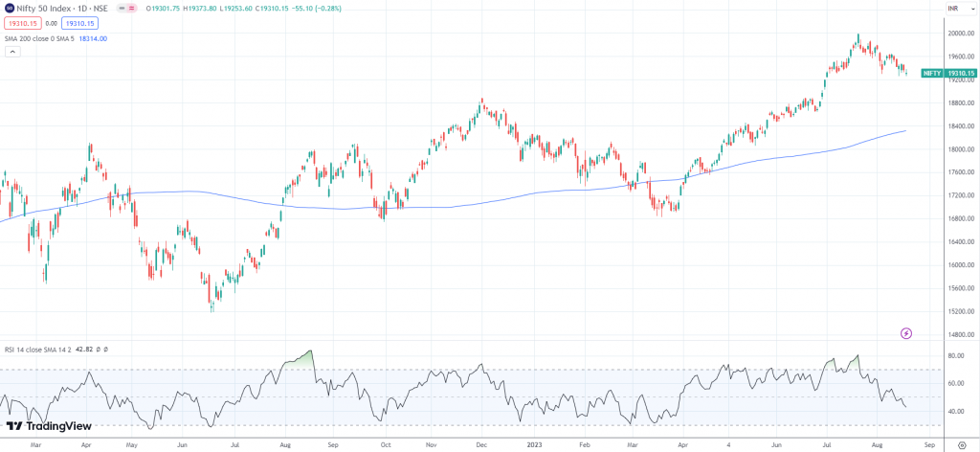980x452 pixels.
Task: Click the Oct label on time axis
Action: [x=386, y=445]
